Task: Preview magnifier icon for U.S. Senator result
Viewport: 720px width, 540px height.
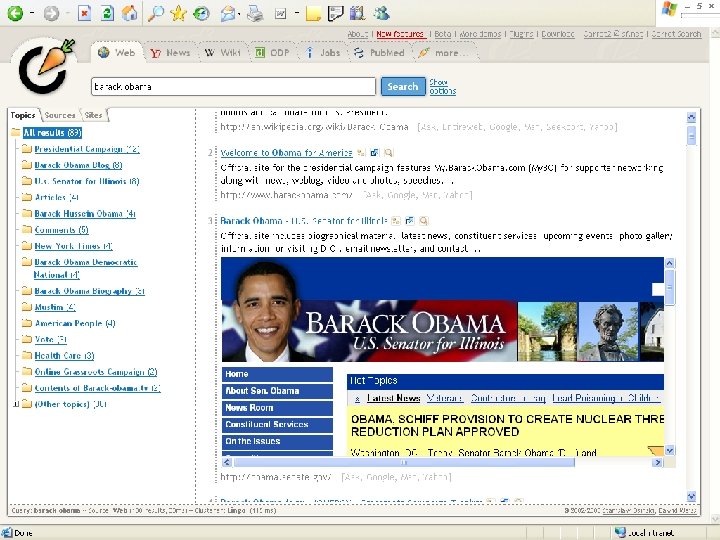Action: [x=423, y=221]
